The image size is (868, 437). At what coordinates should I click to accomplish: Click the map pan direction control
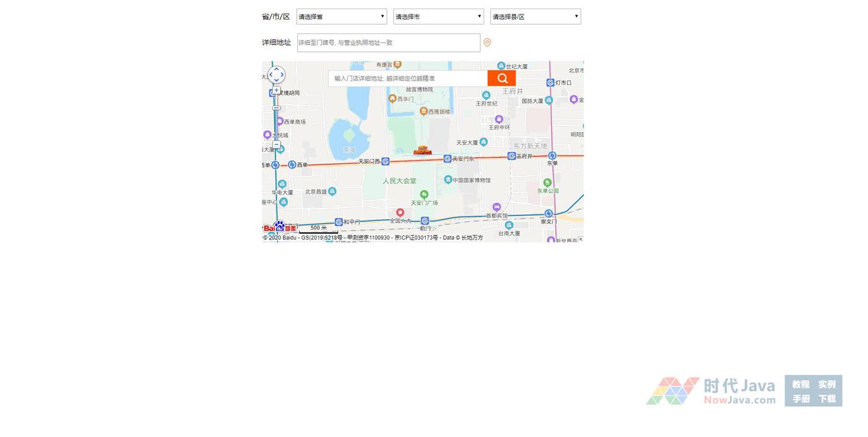click(277, 75)
